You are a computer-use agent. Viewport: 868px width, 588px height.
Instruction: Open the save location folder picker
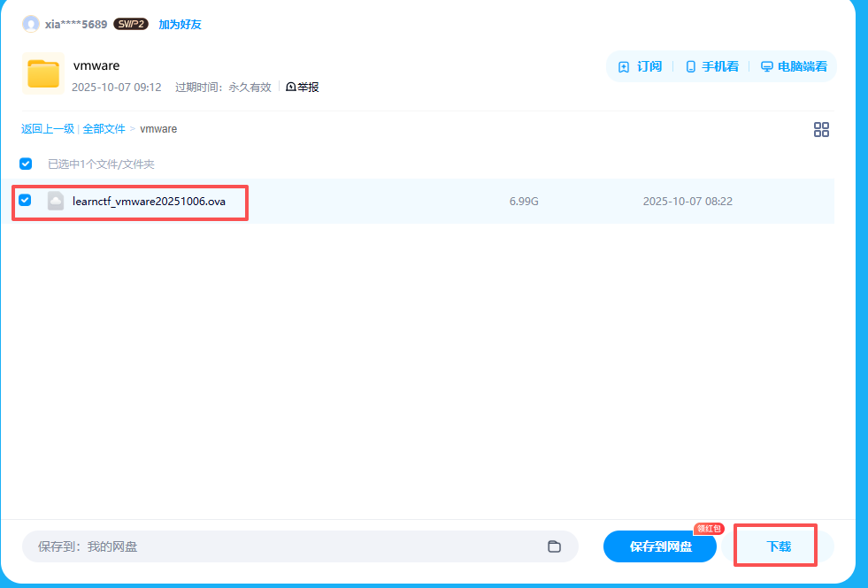[x=554, y=546]
